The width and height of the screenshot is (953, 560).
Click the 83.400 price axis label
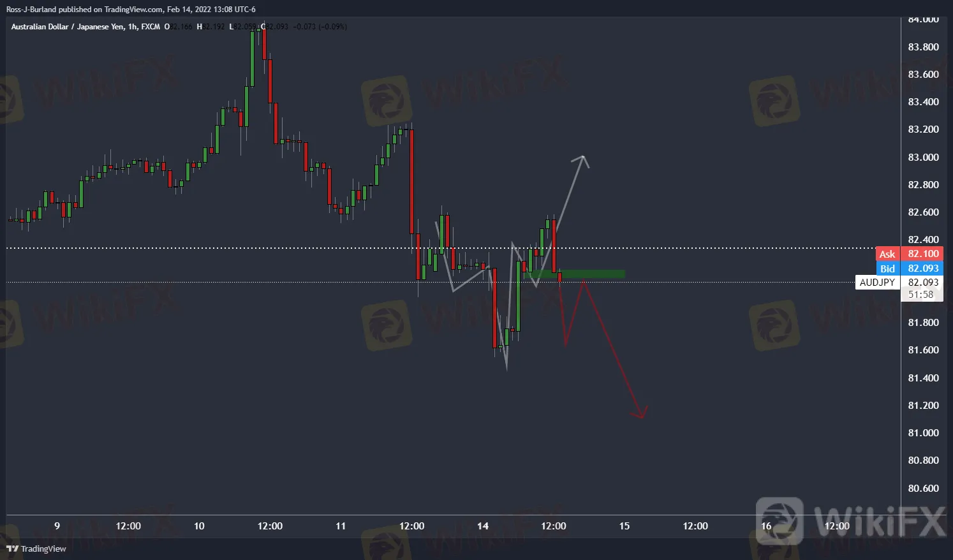923,102
